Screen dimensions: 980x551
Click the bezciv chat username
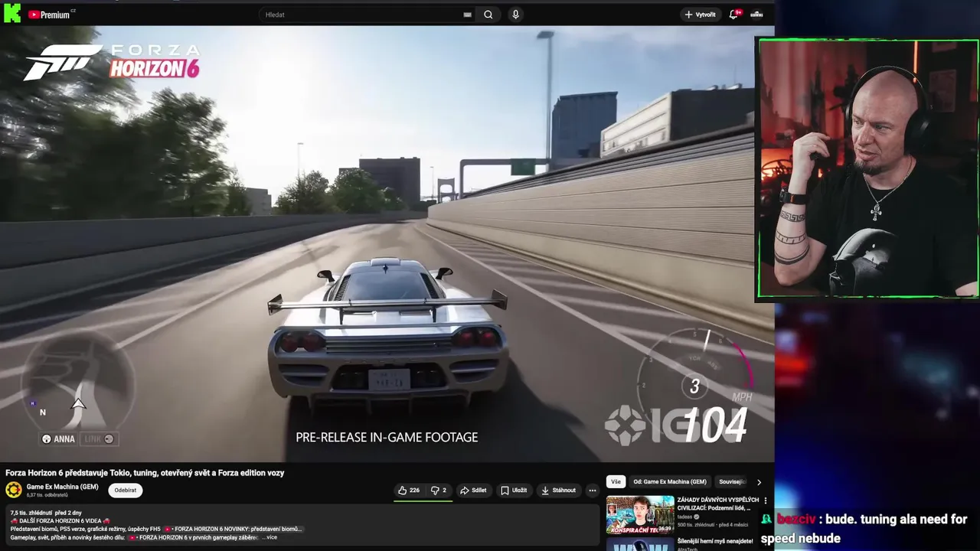(x=796, y=519)
